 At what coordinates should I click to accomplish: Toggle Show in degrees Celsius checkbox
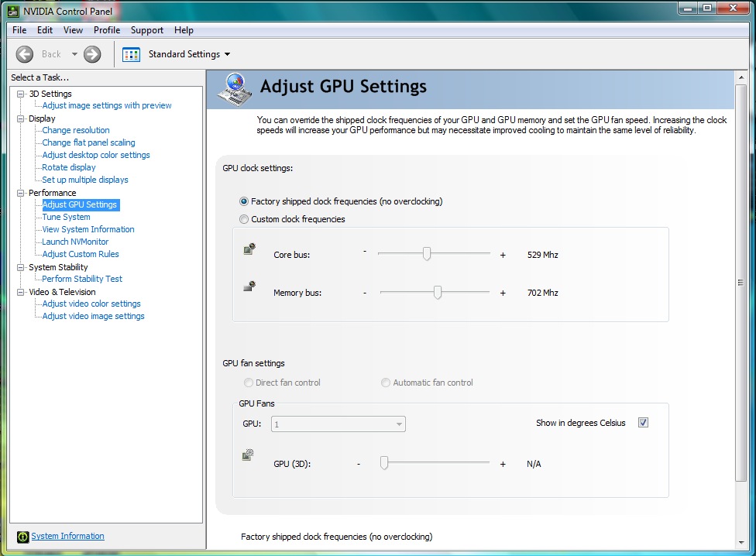click(x=643, y=423)
